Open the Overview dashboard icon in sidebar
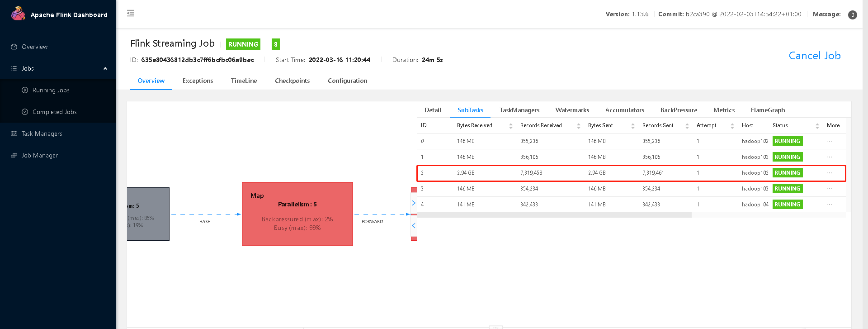The height and width of the screenshot is (329, 868). (x=14, y=47)
